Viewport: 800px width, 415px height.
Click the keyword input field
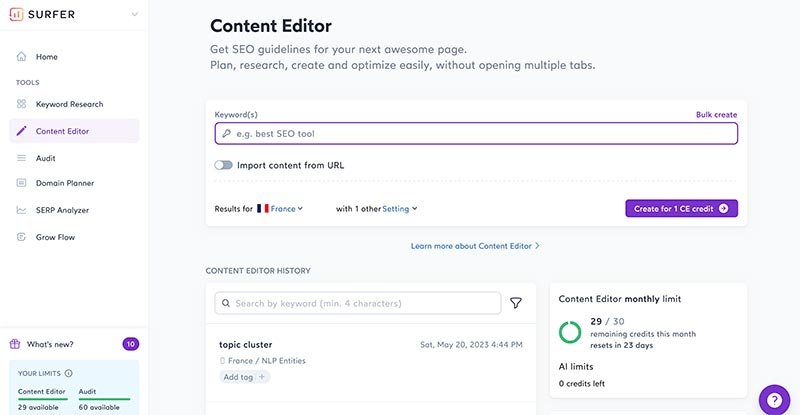(476, 134)
